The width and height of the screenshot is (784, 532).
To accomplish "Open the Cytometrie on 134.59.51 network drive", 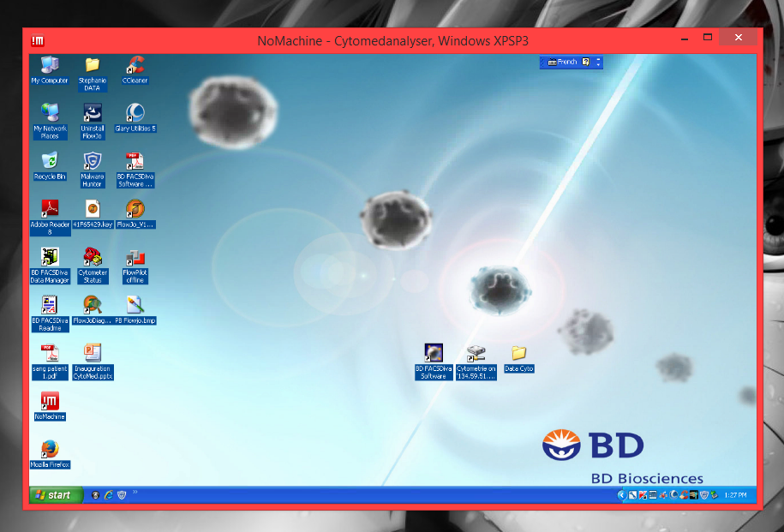I will tap(476, 362).
